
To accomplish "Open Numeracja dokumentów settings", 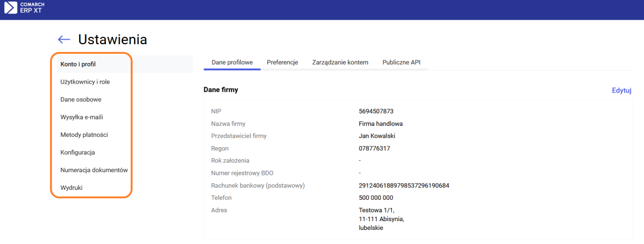I will [94, 170].
